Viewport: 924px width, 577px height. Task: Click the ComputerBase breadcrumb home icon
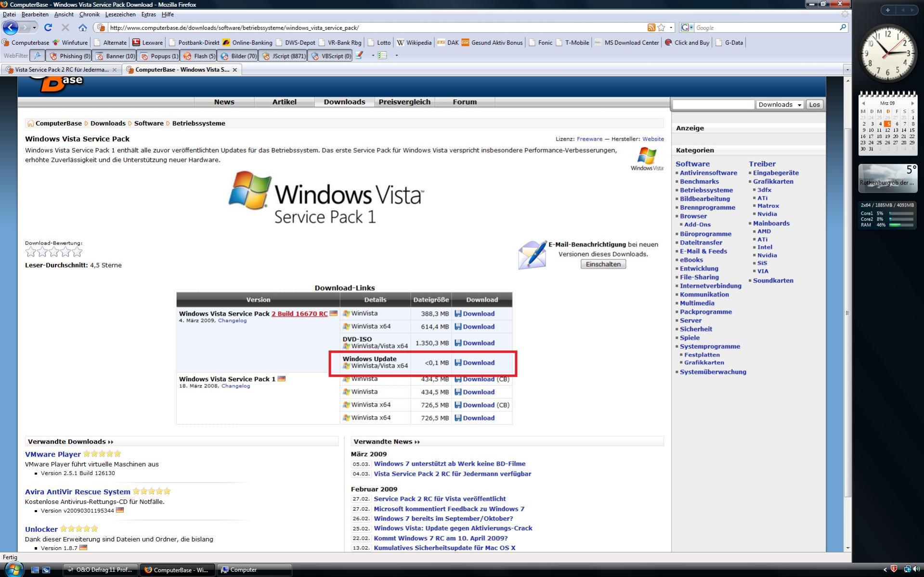pyautogui.click(x=30, y=123)
